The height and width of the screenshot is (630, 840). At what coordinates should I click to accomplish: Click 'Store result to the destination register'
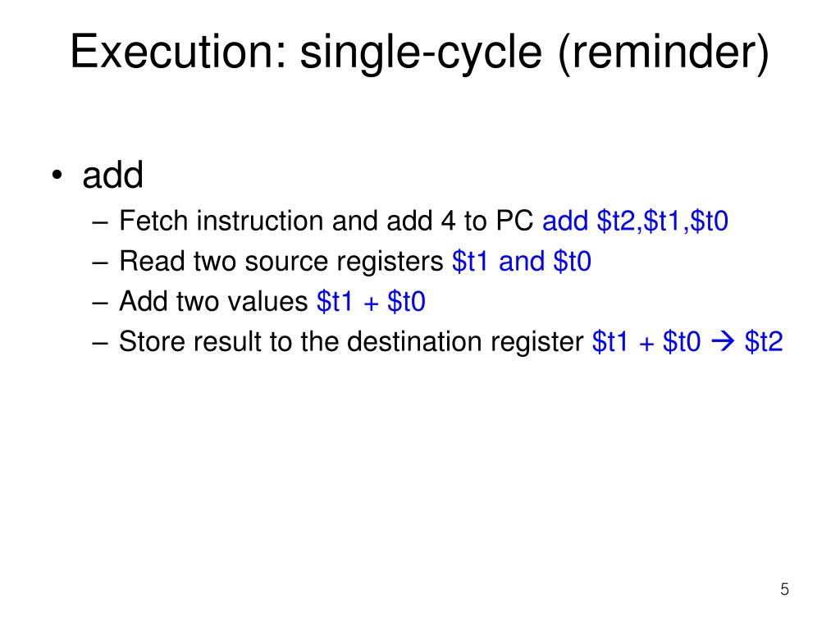(x=351, y=342)
